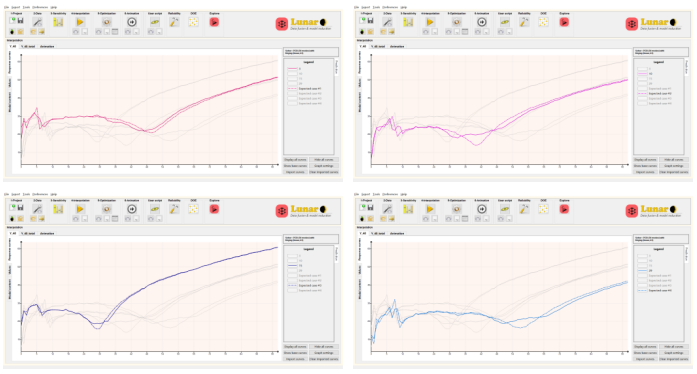
Task: Click red Explore icon in top-right window
Action: (x=564, y=22)
